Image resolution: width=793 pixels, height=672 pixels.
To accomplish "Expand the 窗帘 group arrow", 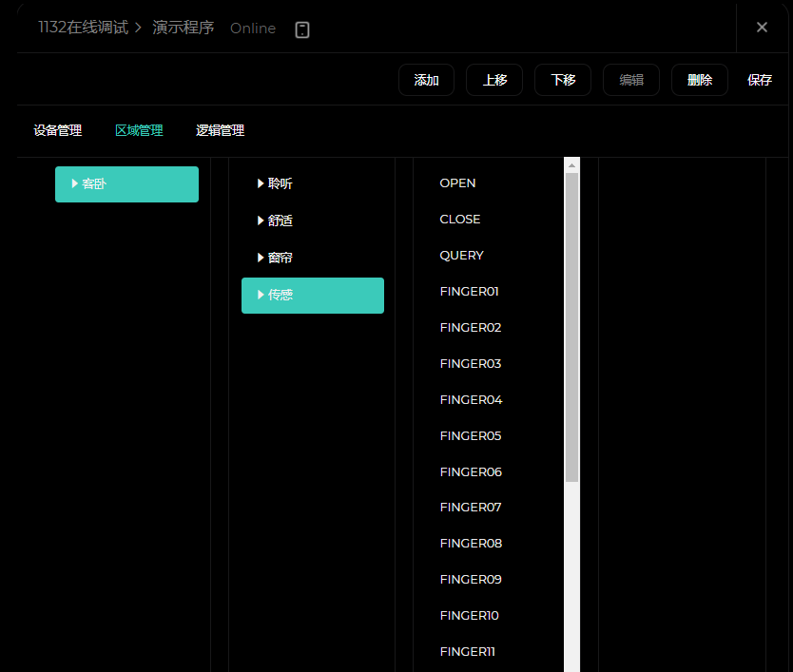I will pos(261,258).
